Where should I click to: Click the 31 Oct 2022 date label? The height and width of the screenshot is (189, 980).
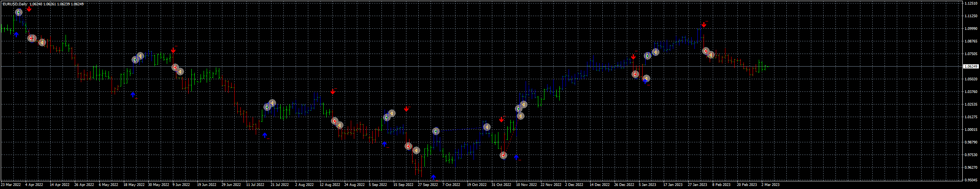tap(501, 185)
